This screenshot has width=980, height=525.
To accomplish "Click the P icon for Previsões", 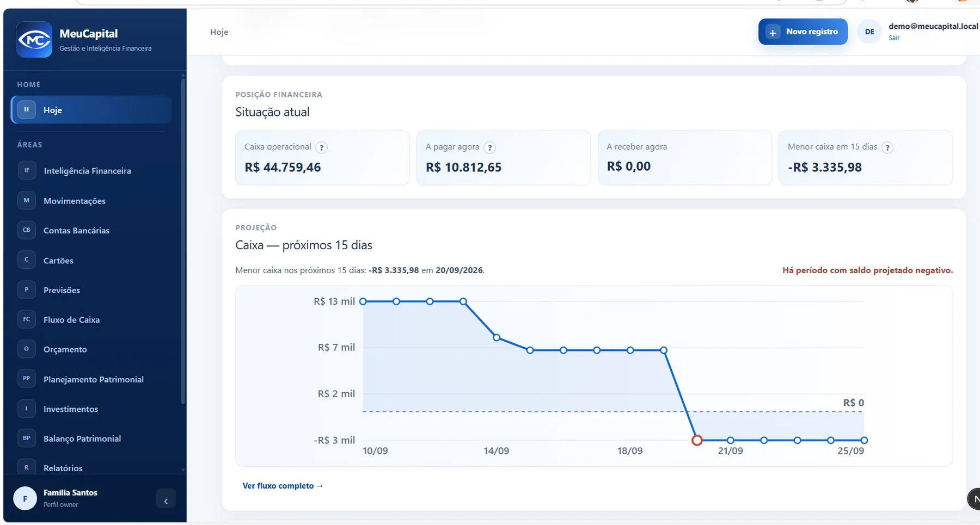I will 26,289.
